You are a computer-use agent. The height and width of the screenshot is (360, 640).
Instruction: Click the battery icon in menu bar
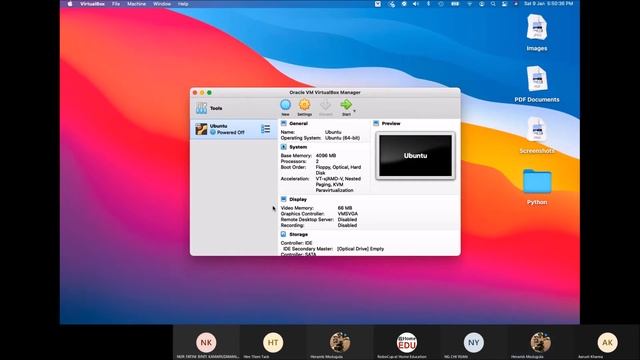(x=455, y=4)
